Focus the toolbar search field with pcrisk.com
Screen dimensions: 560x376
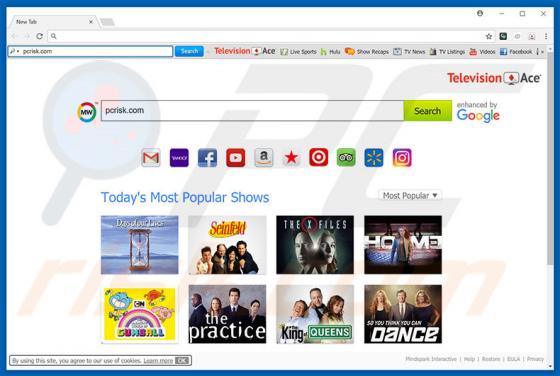(x=91, y=51)
